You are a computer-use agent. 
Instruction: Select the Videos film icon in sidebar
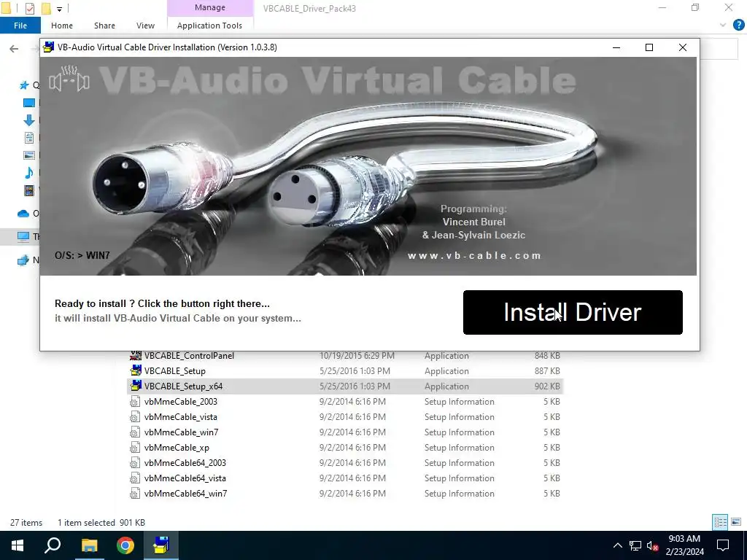tap(29, 190)
